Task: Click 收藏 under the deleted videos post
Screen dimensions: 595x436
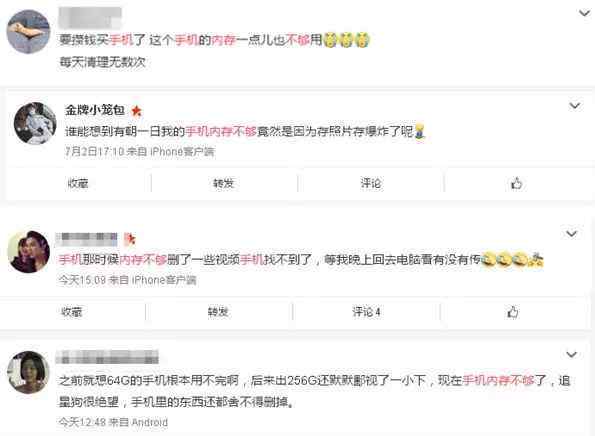Action: pyautogui.click(x=72, y=312)
